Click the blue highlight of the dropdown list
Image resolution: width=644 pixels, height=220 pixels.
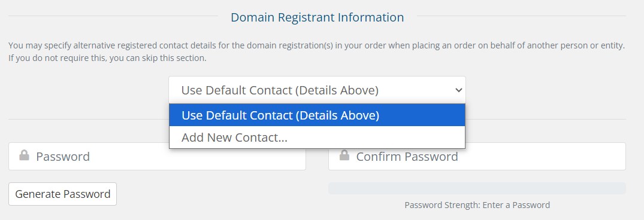pos(317,115)
